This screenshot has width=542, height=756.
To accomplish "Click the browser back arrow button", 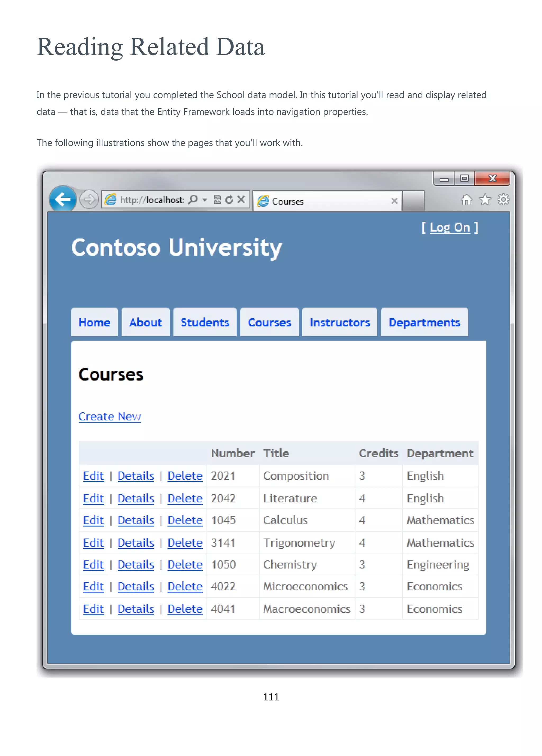I will pyautogui.click(x=63, y=199).
